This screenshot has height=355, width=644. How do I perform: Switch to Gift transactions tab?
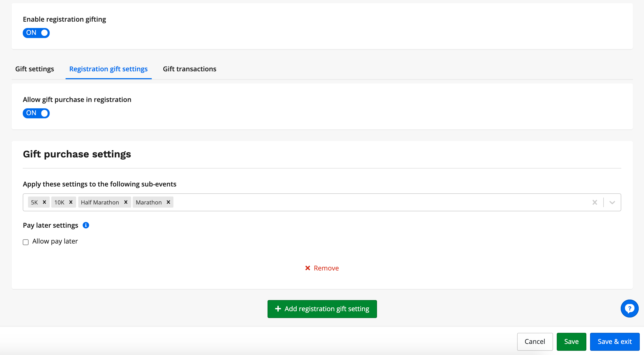coord(190,69)
